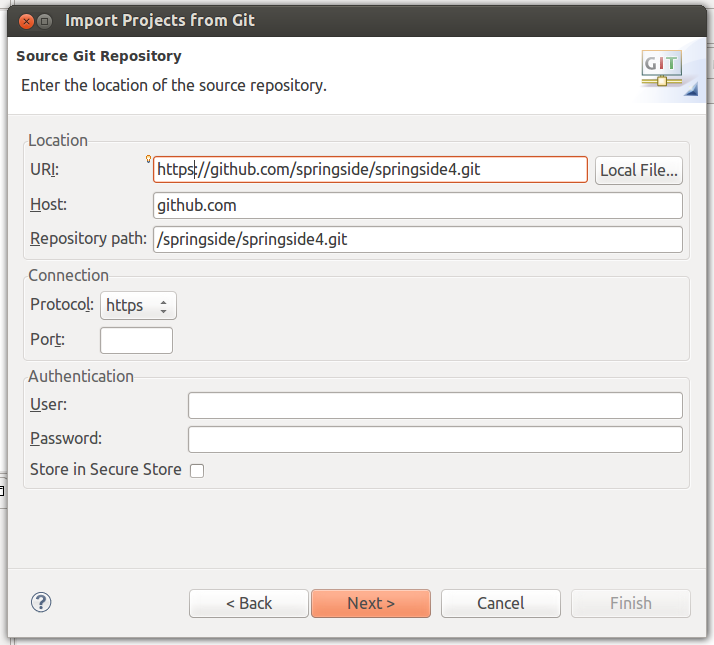Viewport: 714px width, 645px height.
Task: Click into the Host field
Action: click(x=418, y=205)
